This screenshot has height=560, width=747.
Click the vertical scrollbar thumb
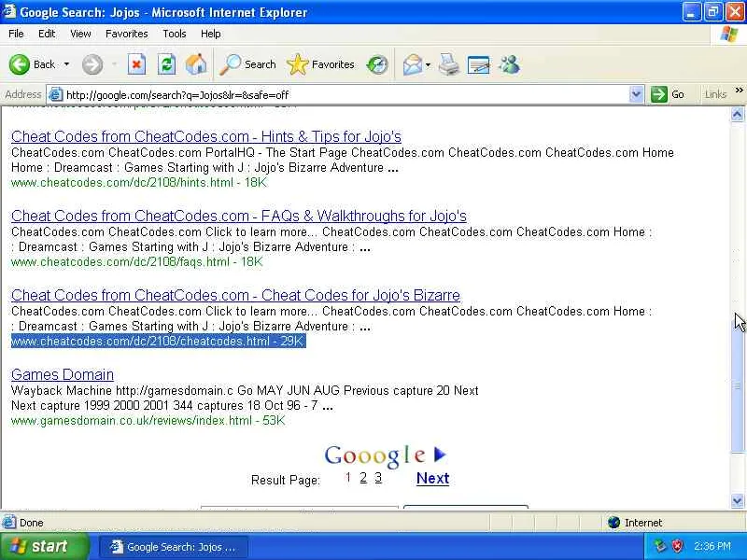pyautogui.click(x=737, y=385)
